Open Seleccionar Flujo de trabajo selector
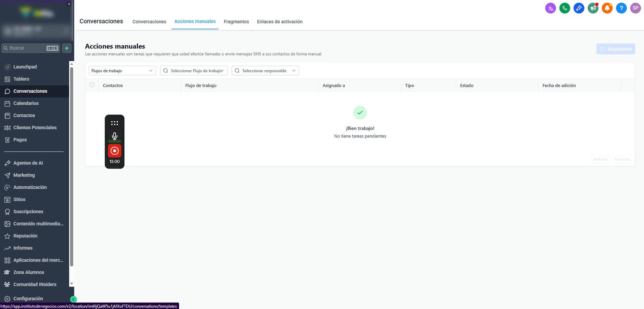Image resolution: width=644 pixels, height=309 pixels. click(x=194, y=71)
